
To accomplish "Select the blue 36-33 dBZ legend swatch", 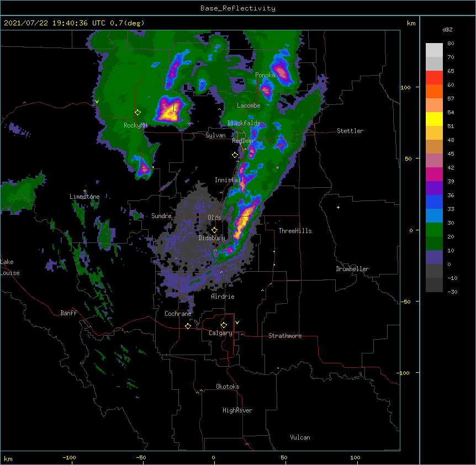I will click(x=434, y=202).
